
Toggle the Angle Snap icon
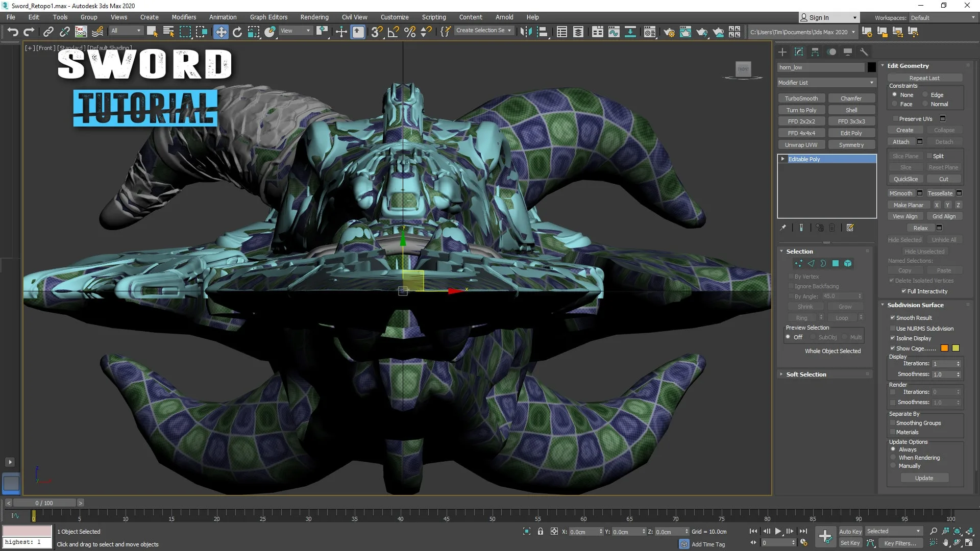coord(393,32)
